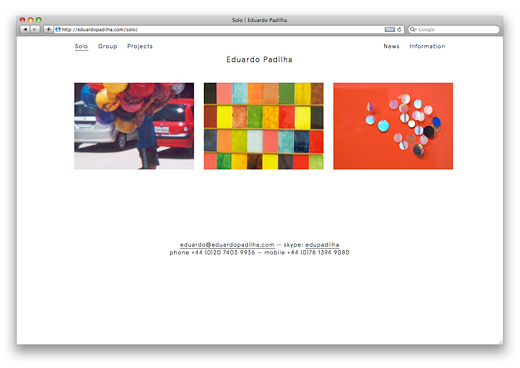Click the edupadilha skype link
The height and width of the screenshot is (368, 520).
click(x=322, y=245)
